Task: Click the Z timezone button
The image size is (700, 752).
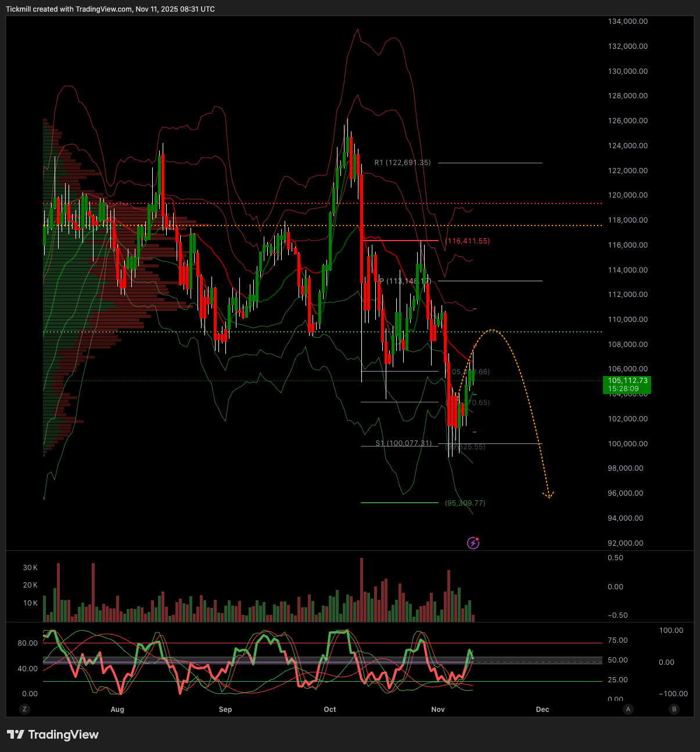Action: click(24, 709)
